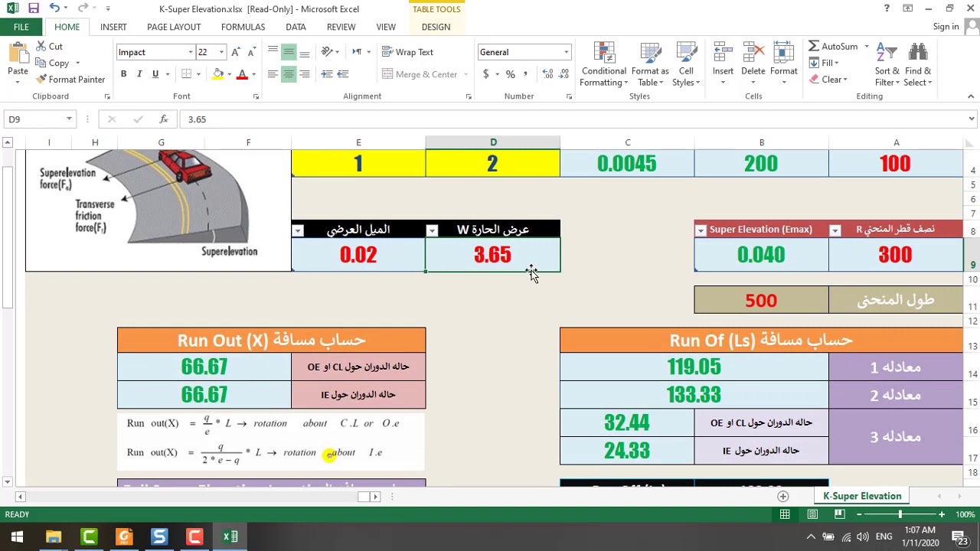Image resolution: width=980 pixels, height=551 pixels.
Task: Toggle Top Align vertical alignment
Action: (273, 52)
